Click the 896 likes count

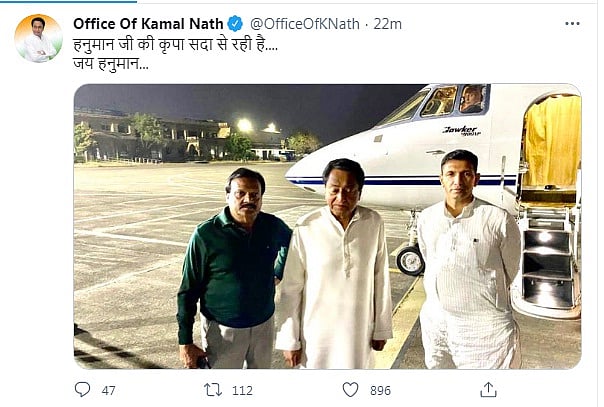[x=380, y=390]
